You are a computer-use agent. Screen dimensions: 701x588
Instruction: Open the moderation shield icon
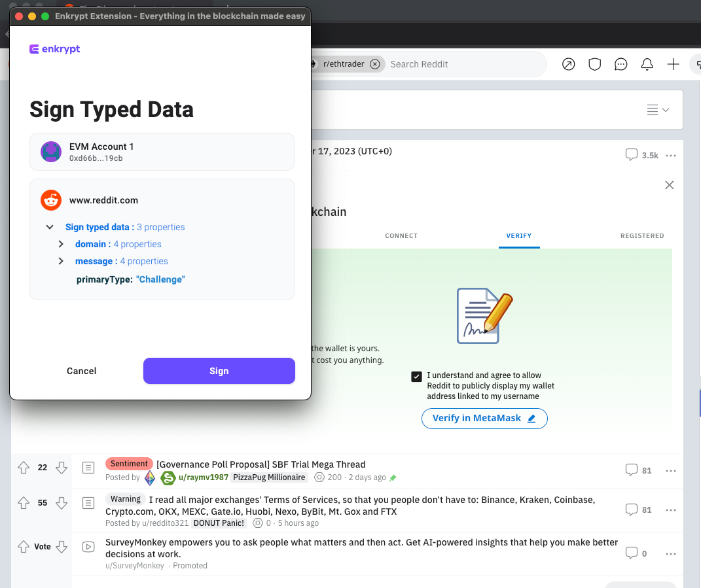pyautogui.click(x=594, y=64)
